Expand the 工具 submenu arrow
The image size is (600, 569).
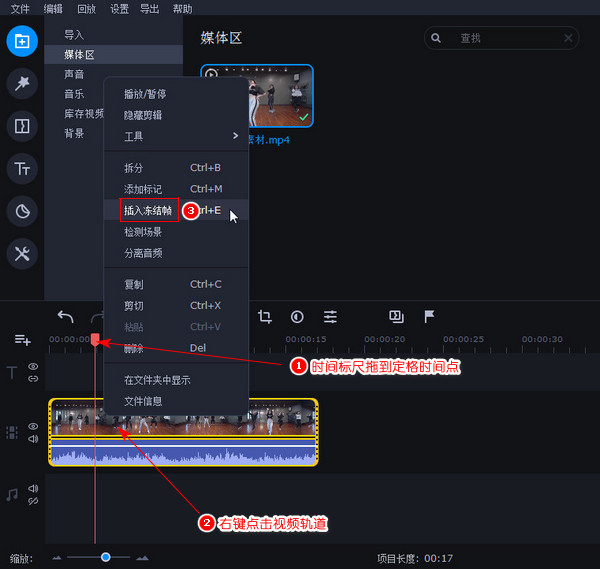pyautogui.click(x=235, y=136)
